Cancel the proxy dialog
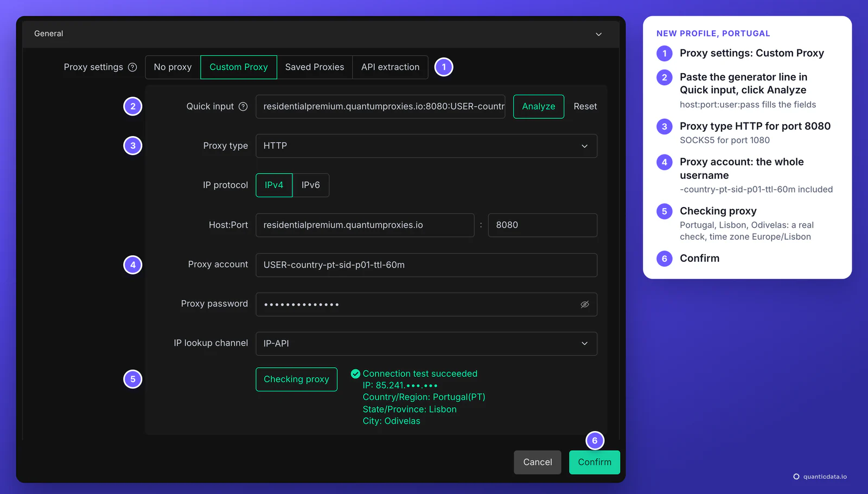Screen dimensions: 868x494 [x=538, y=463]
